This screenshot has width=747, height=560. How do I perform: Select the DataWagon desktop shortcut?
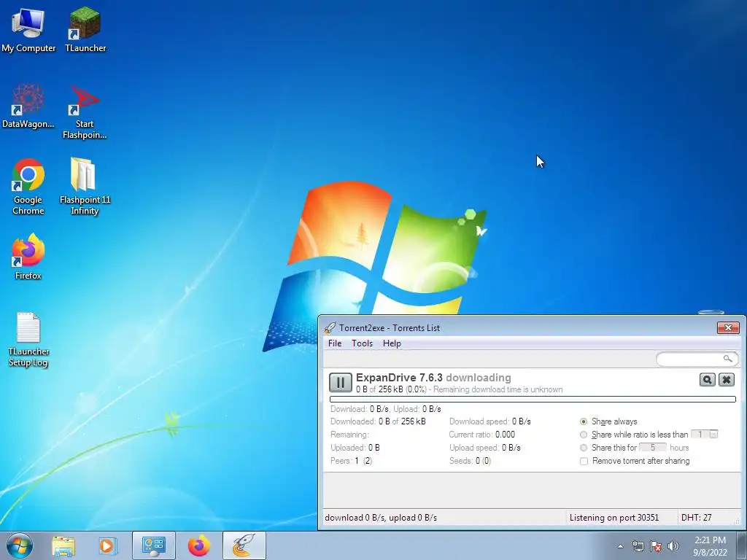[28, 106]
